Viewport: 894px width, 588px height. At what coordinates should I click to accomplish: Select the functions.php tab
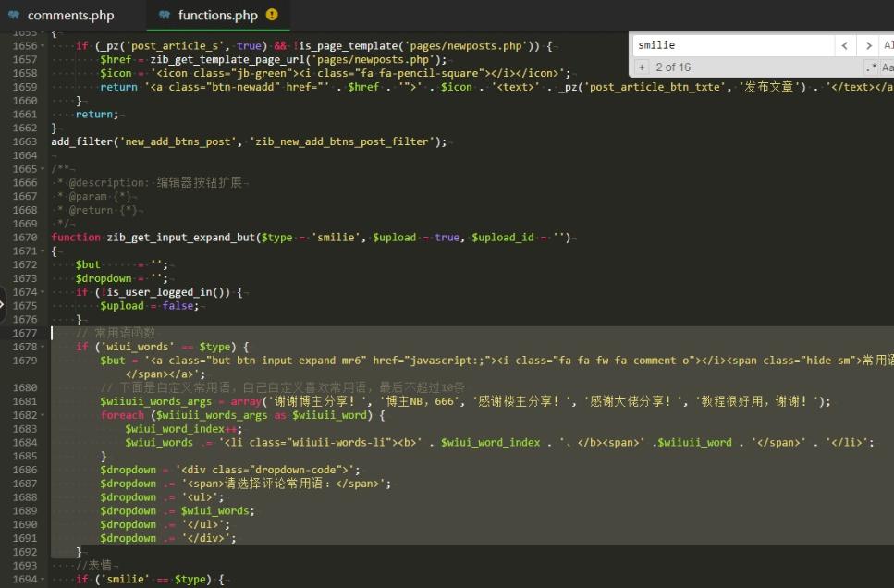pos(217,15)
